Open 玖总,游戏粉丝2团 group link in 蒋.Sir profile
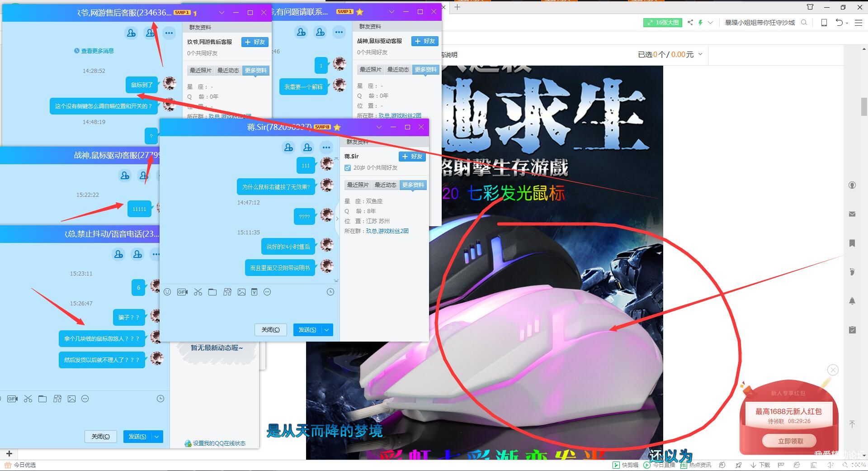This screenshot has width=868, height=471. point(387,231)
